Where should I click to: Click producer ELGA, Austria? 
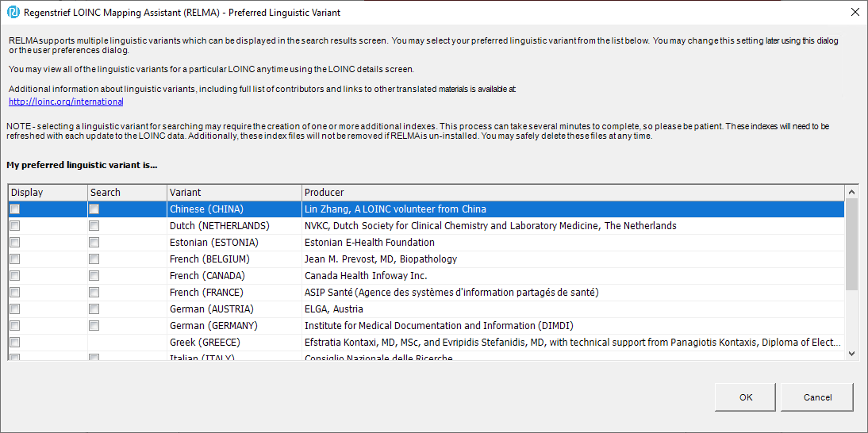point(574,308)
